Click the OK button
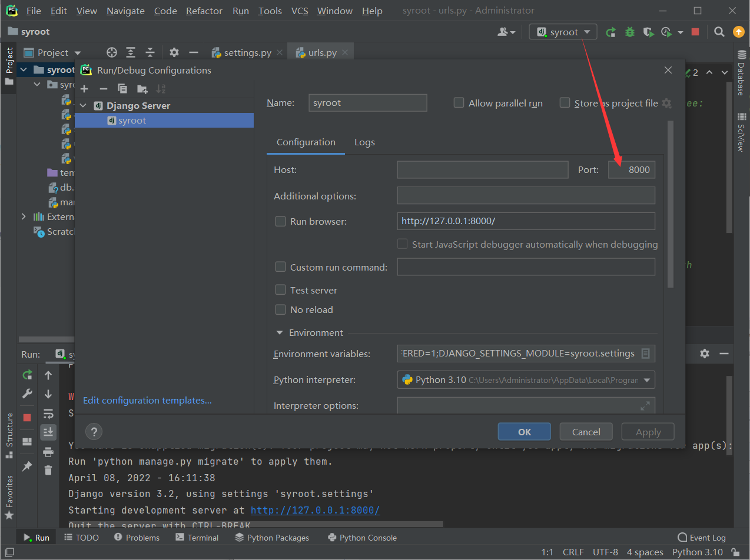The width and height of the screenshot is (750, 560). (x=524, y=432)
